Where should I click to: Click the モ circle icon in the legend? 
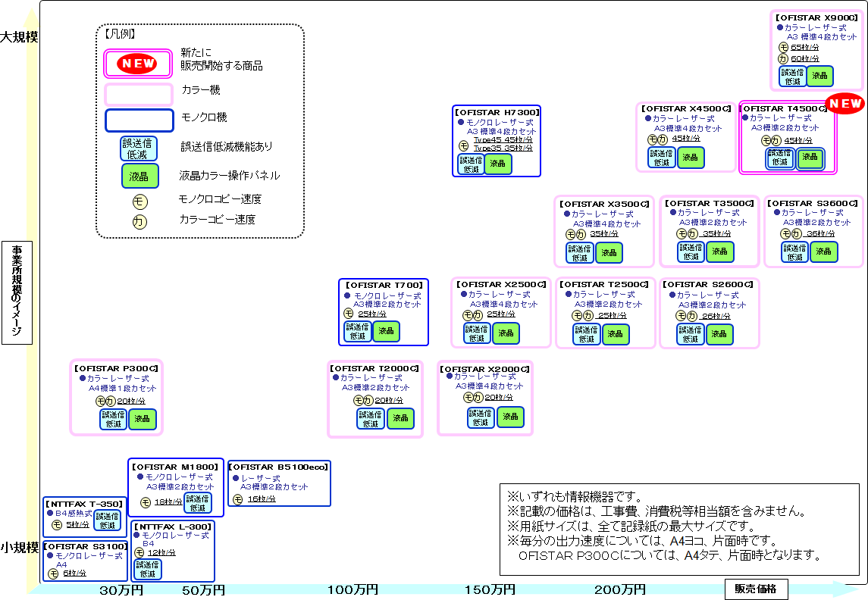pos(139,201)
